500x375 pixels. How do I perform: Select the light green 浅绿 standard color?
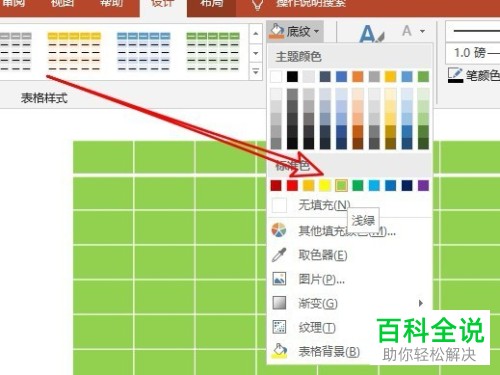pyautogui.click(x=341, y=185)
